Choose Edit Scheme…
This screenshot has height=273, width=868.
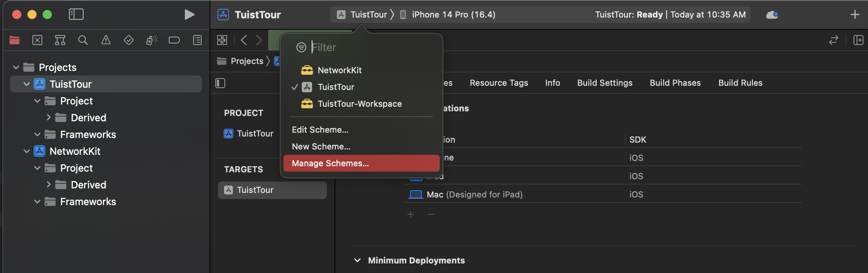[x=361, y=130]
